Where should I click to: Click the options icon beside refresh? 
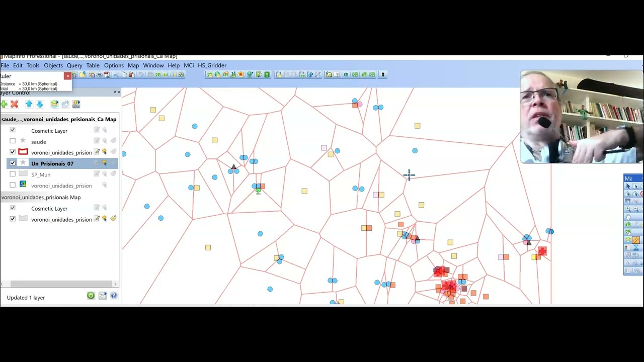(x=102, y=296)
